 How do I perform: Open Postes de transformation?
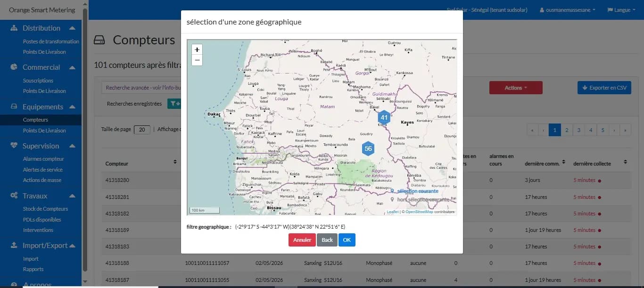tap(51, 41)
